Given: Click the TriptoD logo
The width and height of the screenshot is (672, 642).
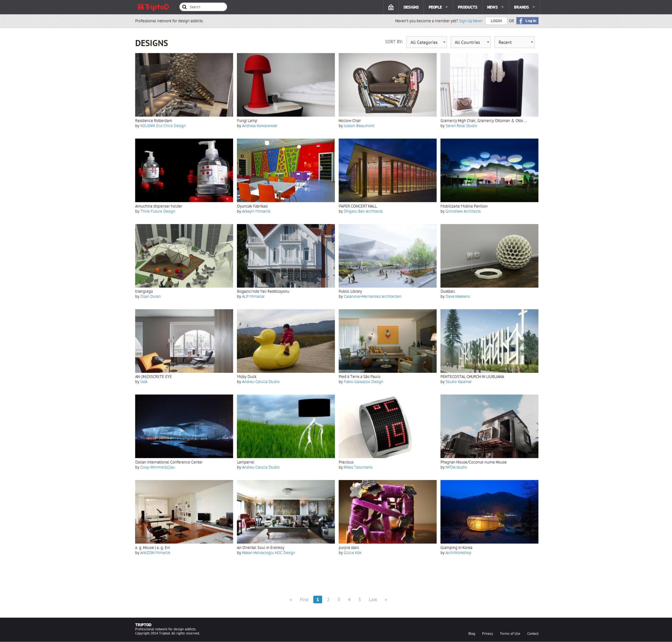Looking at the screenshot, I should point(153,7).
